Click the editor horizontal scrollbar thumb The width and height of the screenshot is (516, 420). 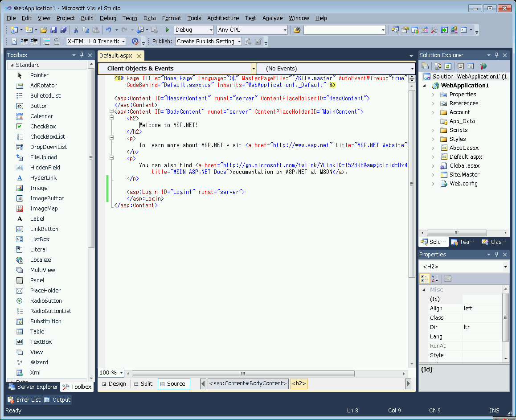pyautogui.click(x=243, y=374)
